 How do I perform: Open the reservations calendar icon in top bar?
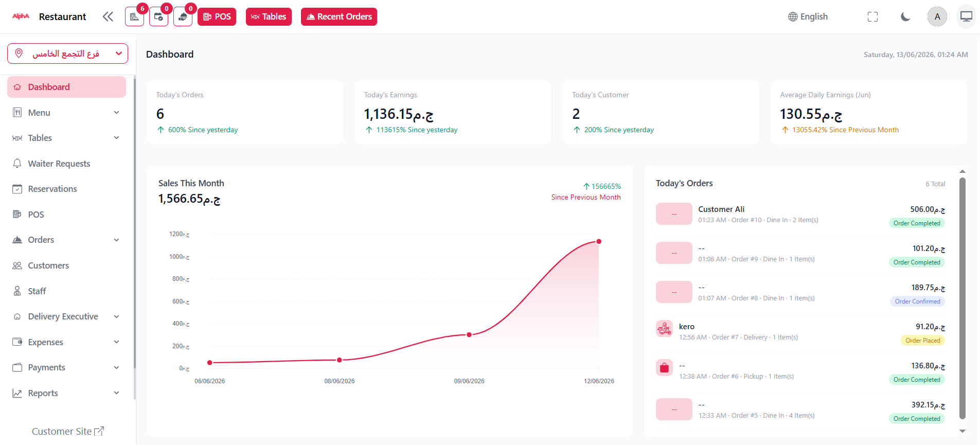(158, 16)
